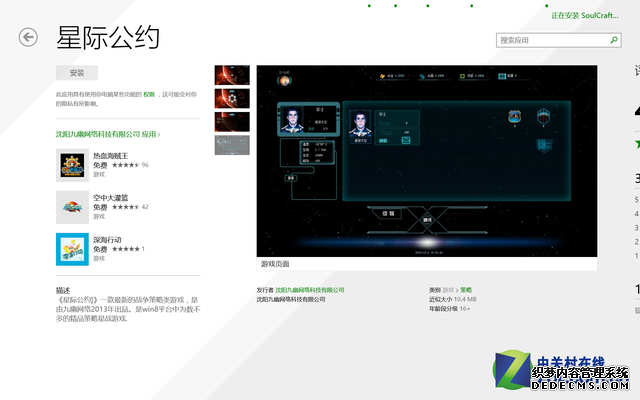
Task: Click the 空中大灌篮 app title
Action: pos(111,198)
